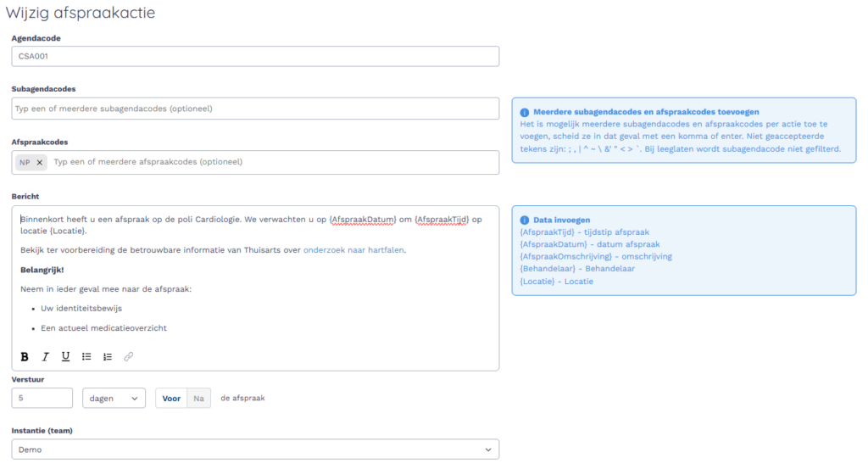Toggle Italic text formatting
This screenshot has width=868, height=469.
coord(45,356)
